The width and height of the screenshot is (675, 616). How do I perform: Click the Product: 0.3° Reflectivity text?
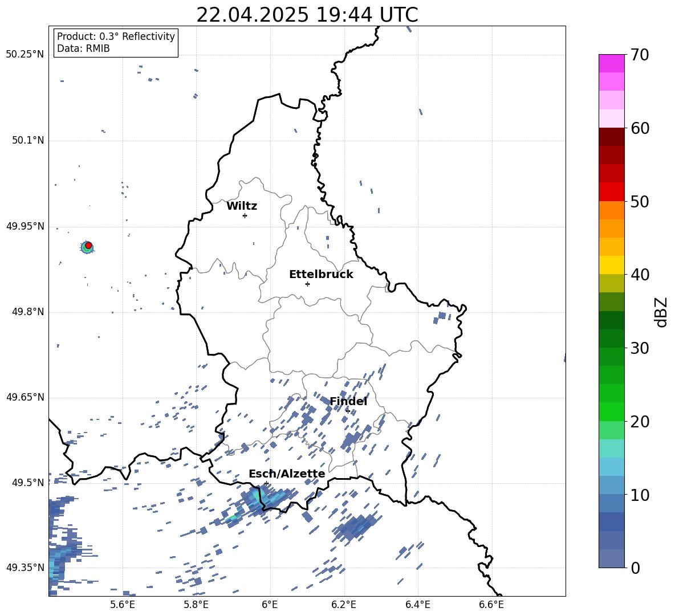click(x=116, y=36)
